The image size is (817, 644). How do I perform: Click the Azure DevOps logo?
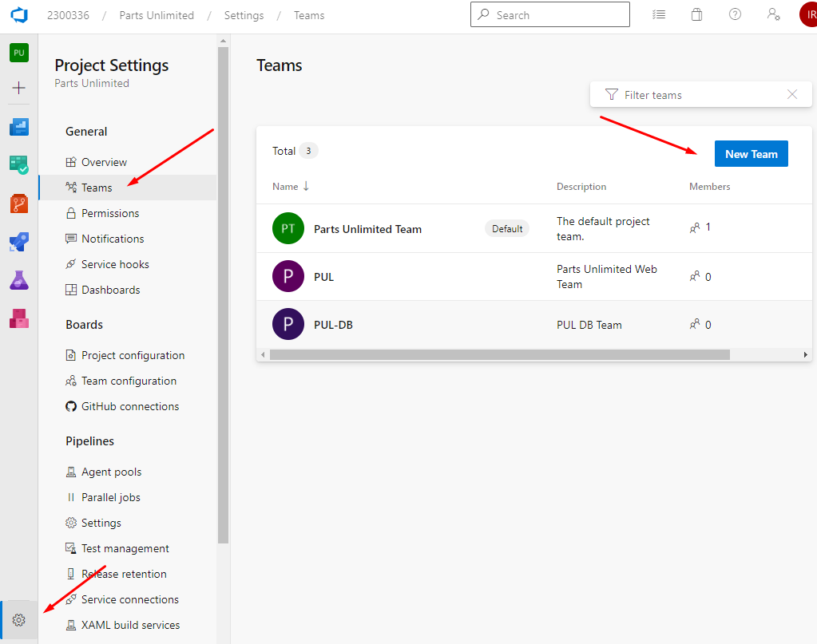tap(19, 15)
